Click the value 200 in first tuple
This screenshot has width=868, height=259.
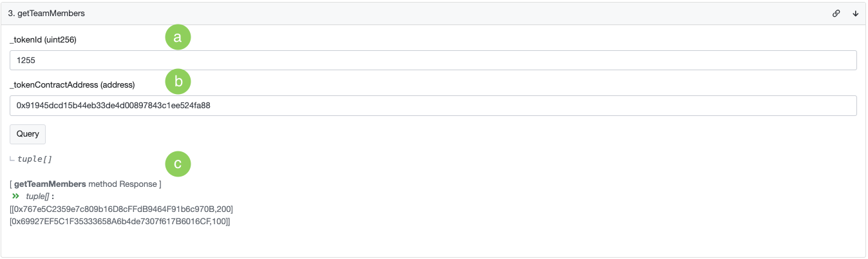(225, 209)
